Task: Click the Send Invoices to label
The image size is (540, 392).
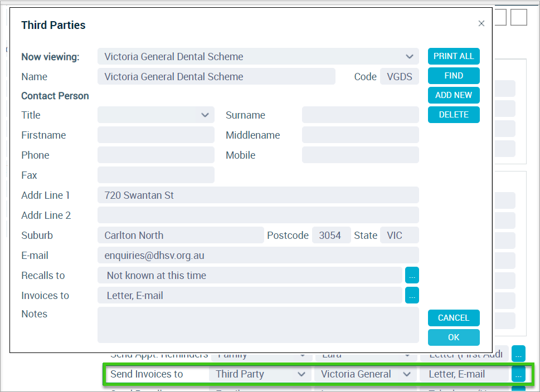Action: 147,374
